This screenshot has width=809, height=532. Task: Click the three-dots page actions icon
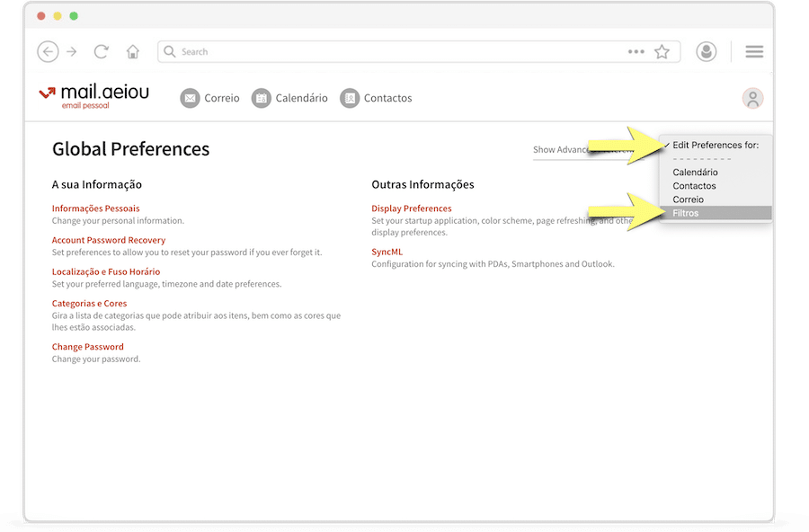pos(636,52)
